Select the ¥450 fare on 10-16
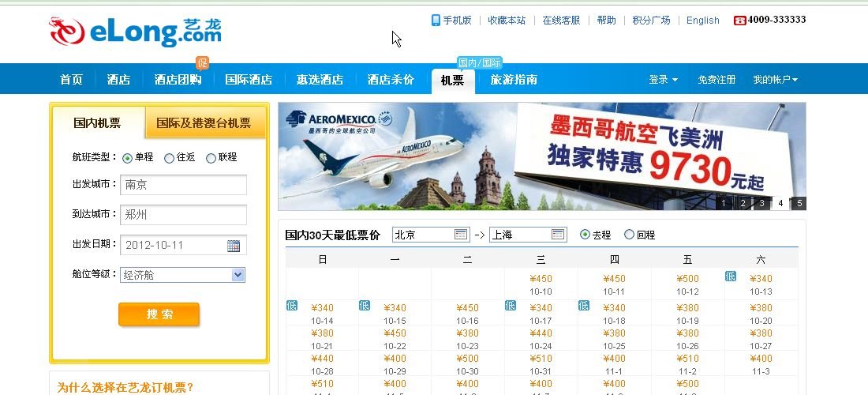The image size is (868, 395). click(467, 308)
